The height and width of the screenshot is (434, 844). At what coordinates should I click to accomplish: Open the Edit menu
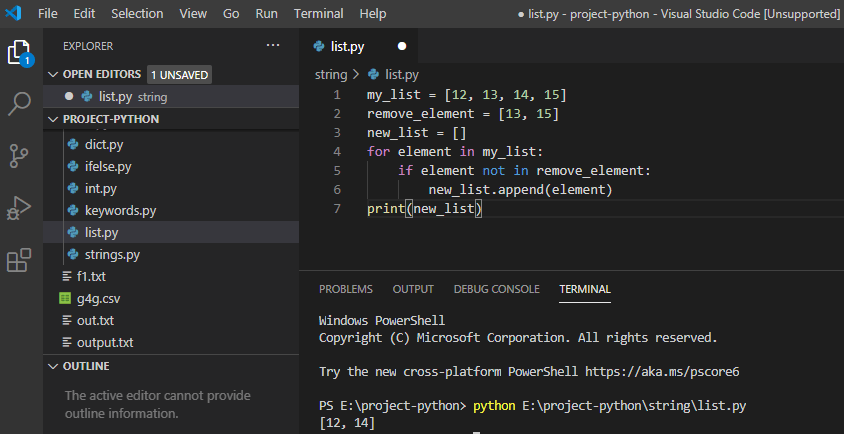pos(84,13)
